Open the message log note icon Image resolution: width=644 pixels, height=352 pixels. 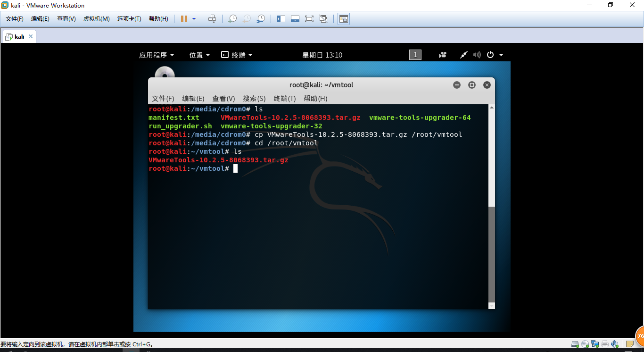click(x=630, y=344)
